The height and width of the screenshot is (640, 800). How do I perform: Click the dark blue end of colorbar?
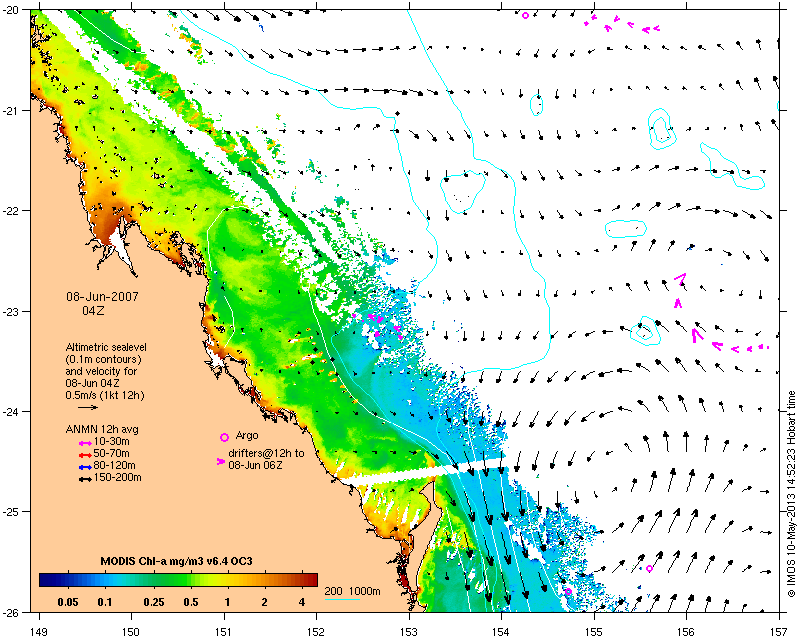click(x=46, y=580)
